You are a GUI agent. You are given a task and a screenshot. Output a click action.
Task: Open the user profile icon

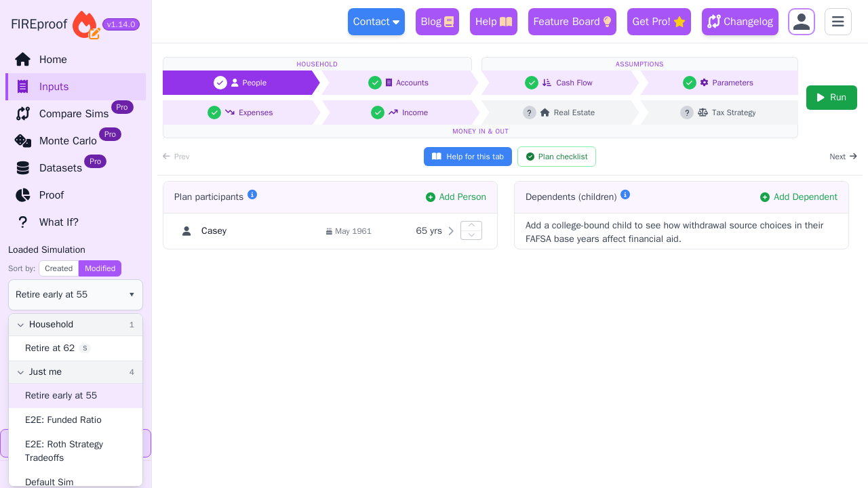coord(802,22)
